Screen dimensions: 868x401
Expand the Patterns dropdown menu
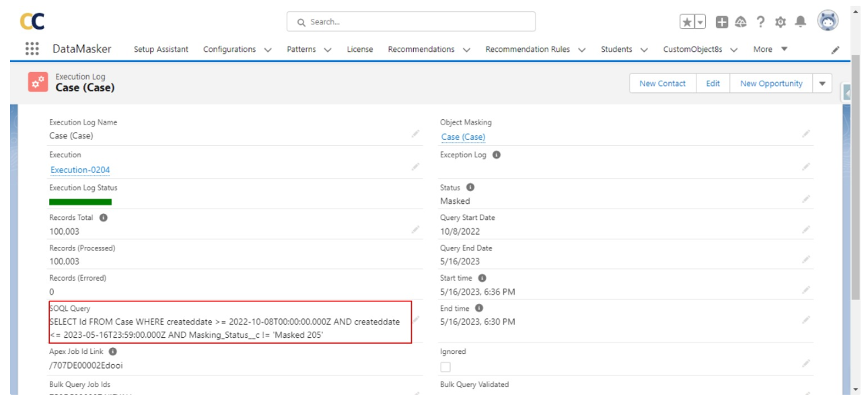click(x=328, y=50)
